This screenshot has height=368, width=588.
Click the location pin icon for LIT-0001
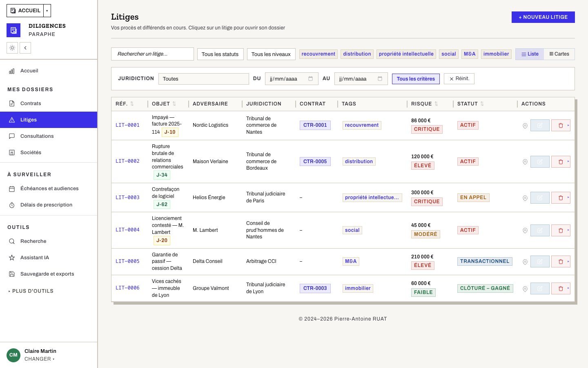[525, 126]
